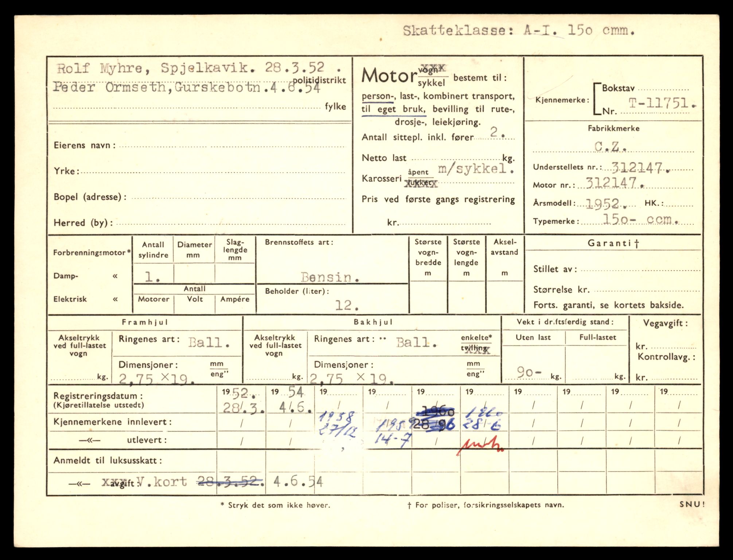Click the 'Stillet av:' field
The height and width of the screenshot is (560, 733).
(616, 269)
